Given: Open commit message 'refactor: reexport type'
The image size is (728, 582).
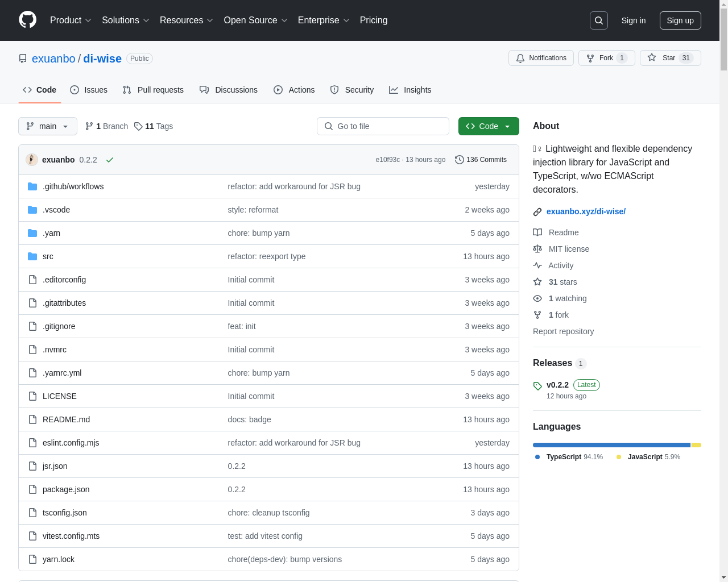Looking at the screenshot, I should click(x=267, y=256).
